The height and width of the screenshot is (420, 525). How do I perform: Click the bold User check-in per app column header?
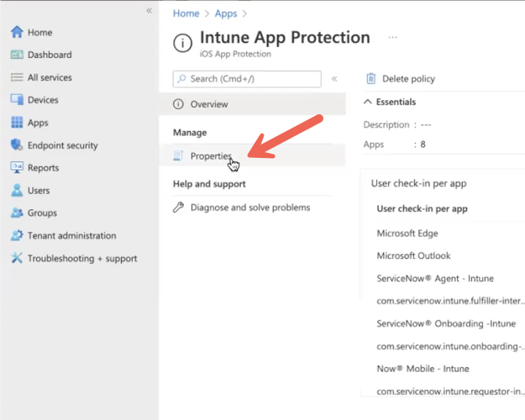[422, 208]
